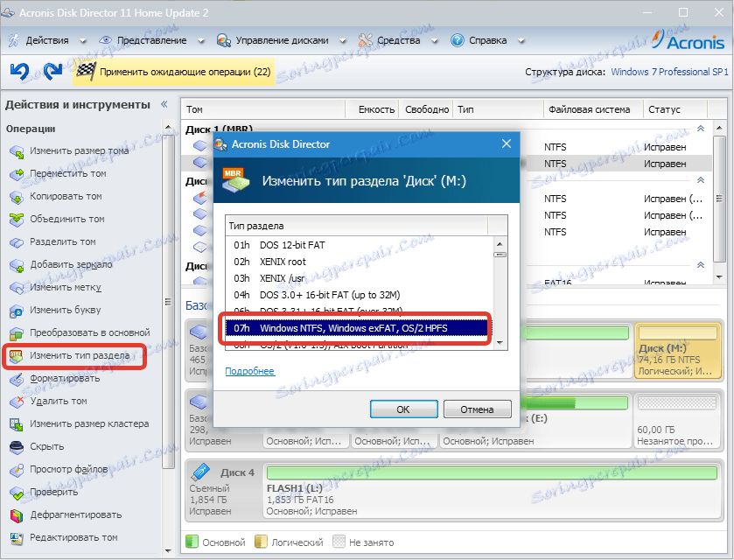Open the Управление дисками menu
The height and width of the screenshot is (560, 734).
pyautogui.click(x=282, y=41)
